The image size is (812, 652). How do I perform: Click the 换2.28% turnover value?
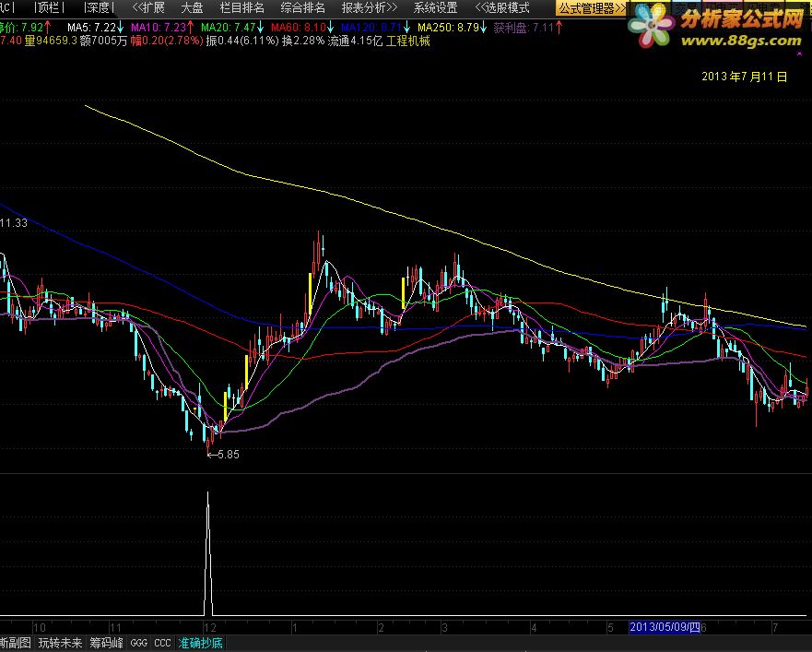pyautogui.click(x=303, y=41)
